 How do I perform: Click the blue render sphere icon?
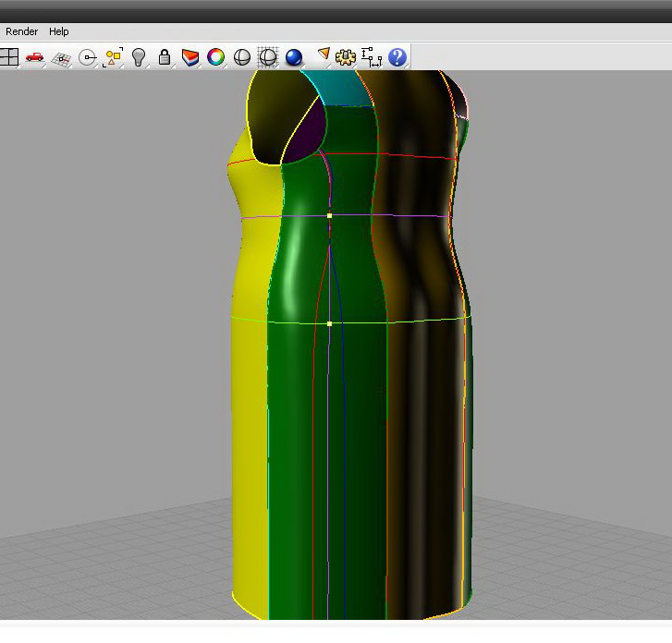coord(294,57)
